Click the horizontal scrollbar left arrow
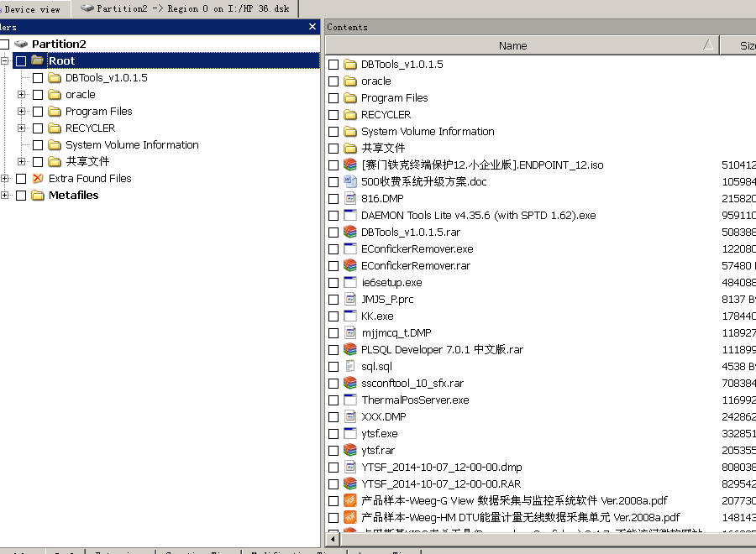The width and height of the screenshot is (756, 554). [333, 539]
